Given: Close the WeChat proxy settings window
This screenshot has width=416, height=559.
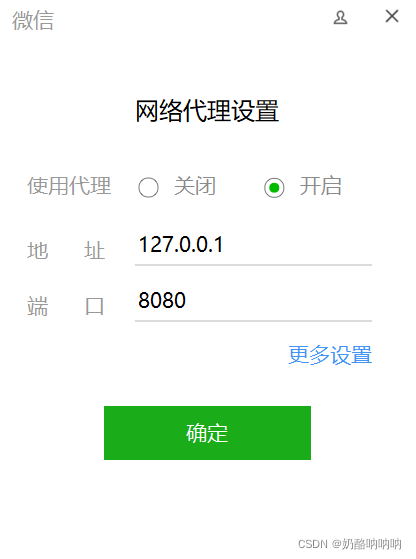Looking at the screenshot, I should click(392, 16).
